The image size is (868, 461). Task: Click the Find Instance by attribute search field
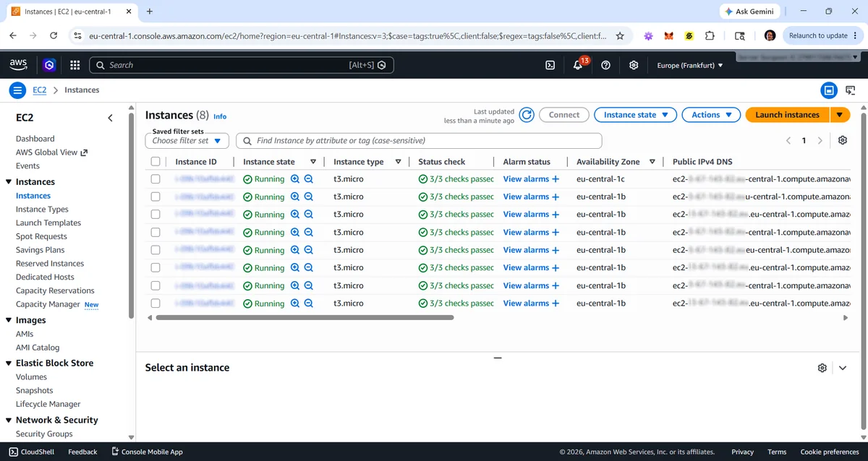[x=420, y=141]
